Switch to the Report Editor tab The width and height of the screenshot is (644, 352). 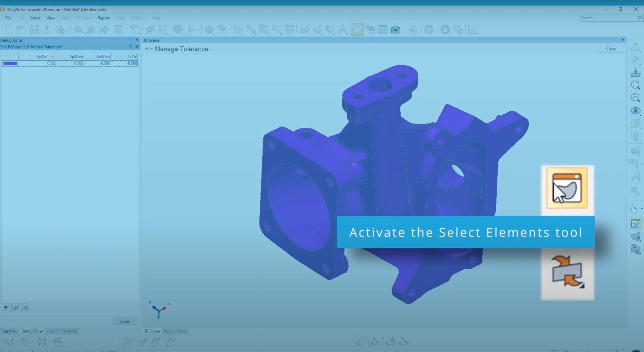point(175,331)
